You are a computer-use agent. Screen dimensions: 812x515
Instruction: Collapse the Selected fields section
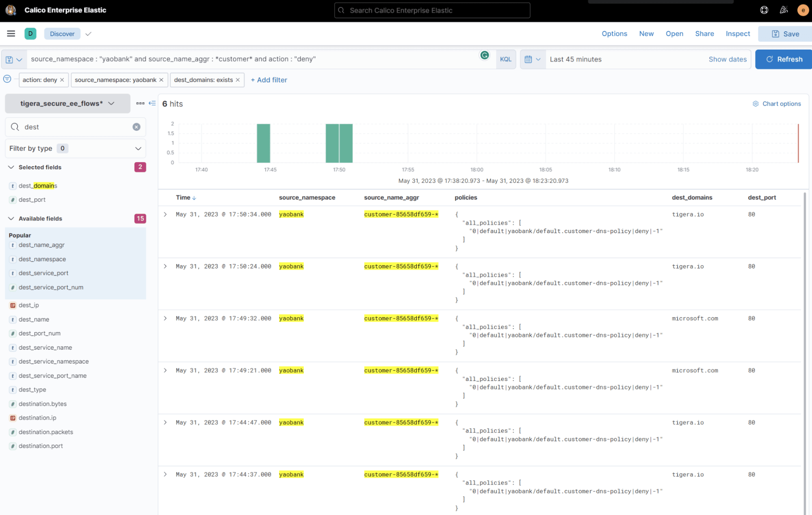pos(11,167)
